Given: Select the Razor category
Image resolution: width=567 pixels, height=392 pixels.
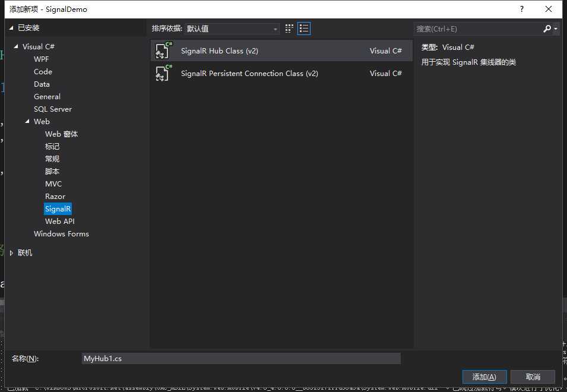Looking at the screenshot, I should (x=55, y=197).
